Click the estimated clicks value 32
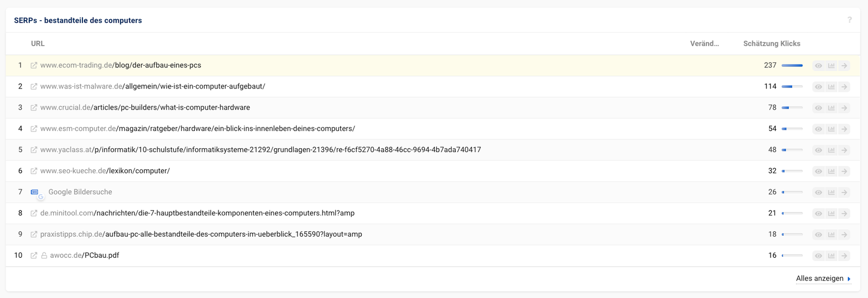Viewport: 868px width, 298px height. (x=773, y=171)
